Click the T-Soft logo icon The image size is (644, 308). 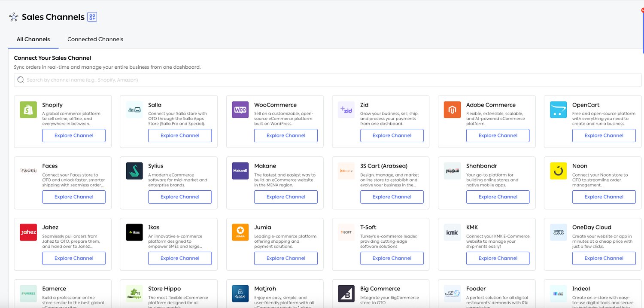pos(346,232)
